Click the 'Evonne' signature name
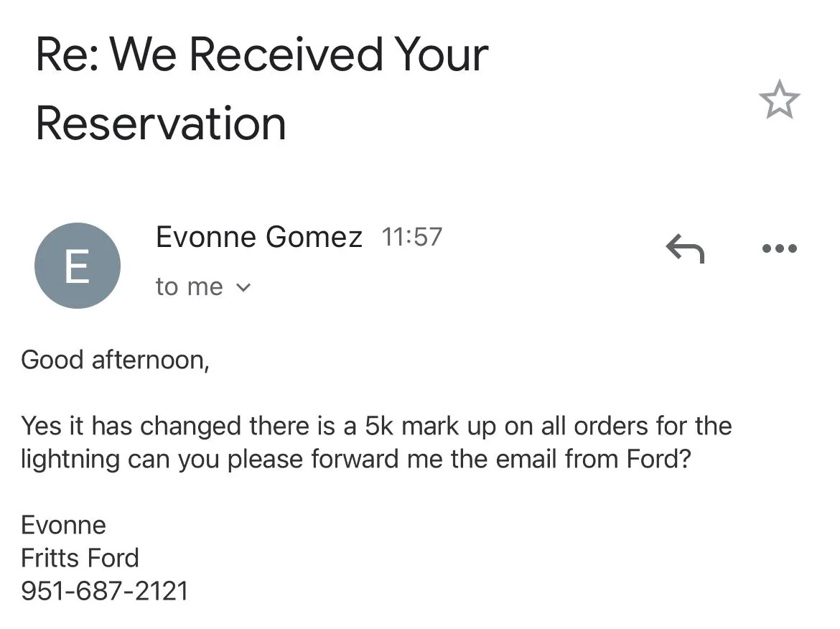 point(63,525)
